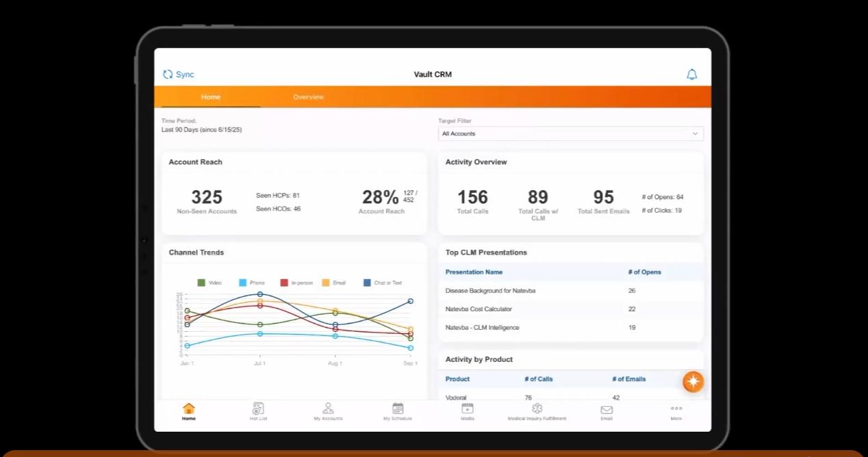Viewport: 868px width, 457px height.
Task: Open Disease Background for Natevba presentation
Action: 490,291
